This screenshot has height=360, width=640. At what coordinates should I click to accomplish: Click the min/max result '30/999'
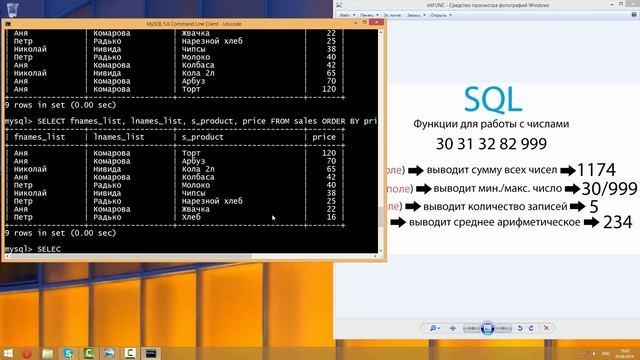[x=609, y=189]
